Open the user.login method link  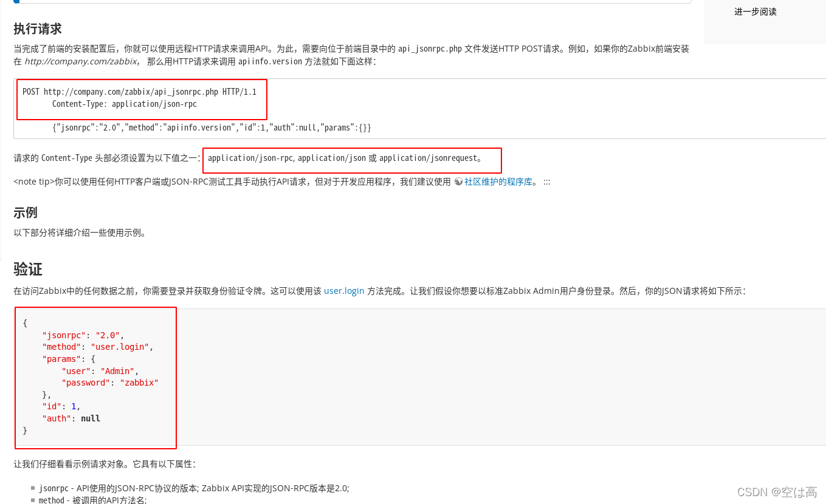tap(344, 291)
